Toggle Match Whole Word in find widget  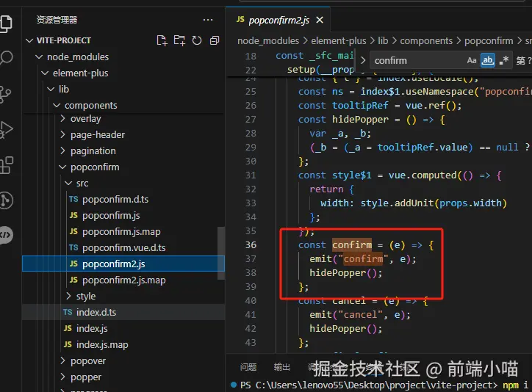click(488, 60)
